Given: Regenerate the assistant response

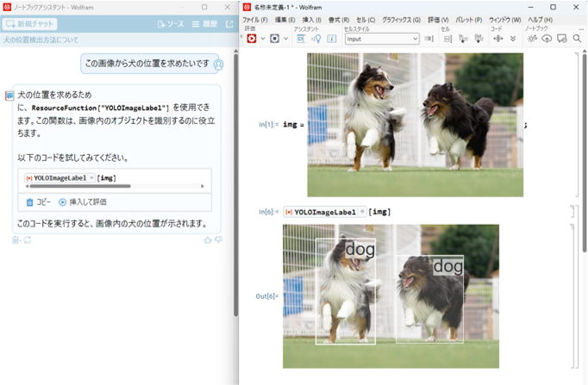Looking at the screenshot, I should [x=28, y=240].
